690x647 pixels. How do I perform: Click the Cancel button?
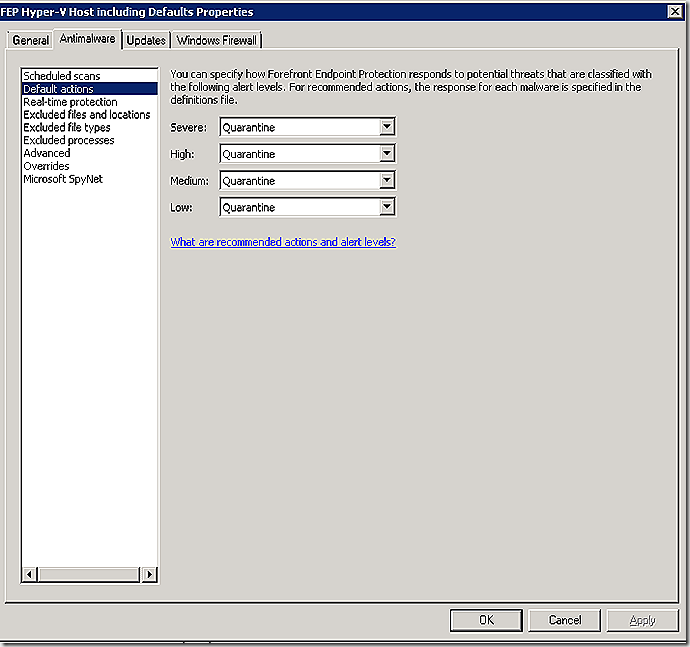(565, 620)
